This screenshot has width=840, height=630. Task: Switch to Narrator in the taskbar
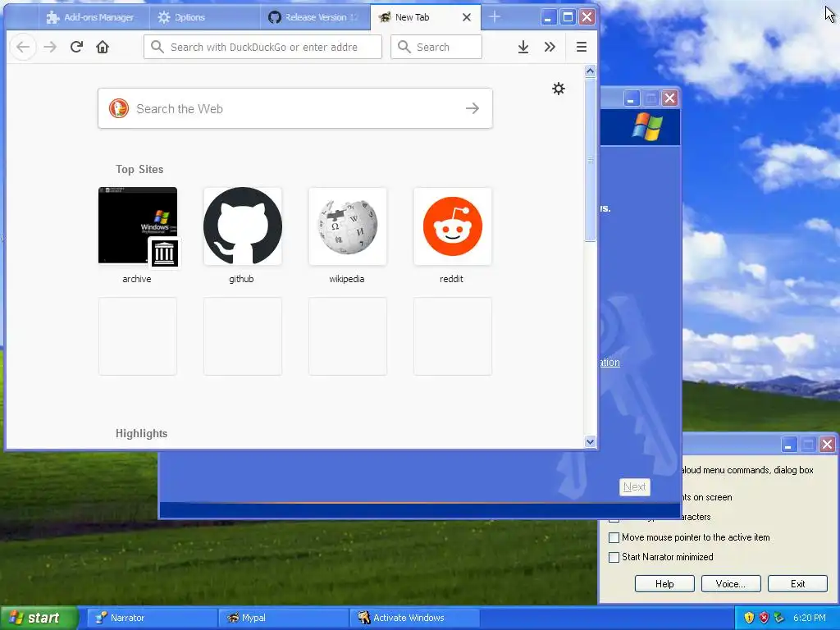(151, 618)
